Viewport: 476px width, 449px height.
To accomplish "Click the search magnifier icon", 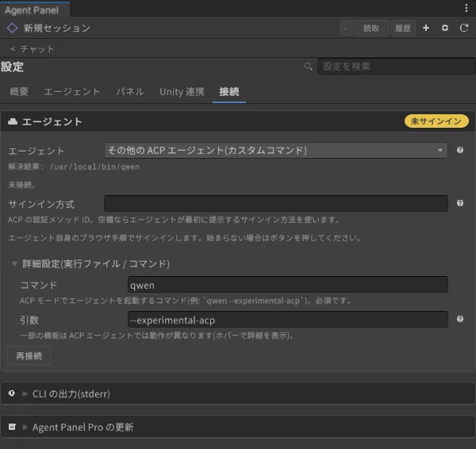I will coord(308,67).
